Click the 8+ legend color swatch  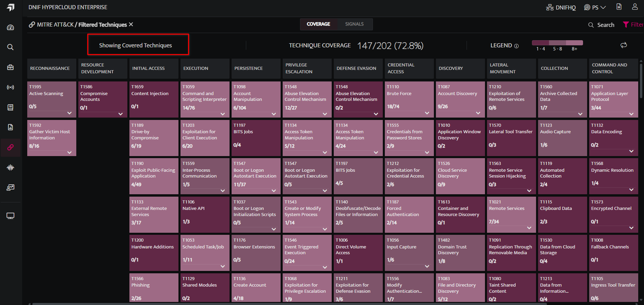575,43
